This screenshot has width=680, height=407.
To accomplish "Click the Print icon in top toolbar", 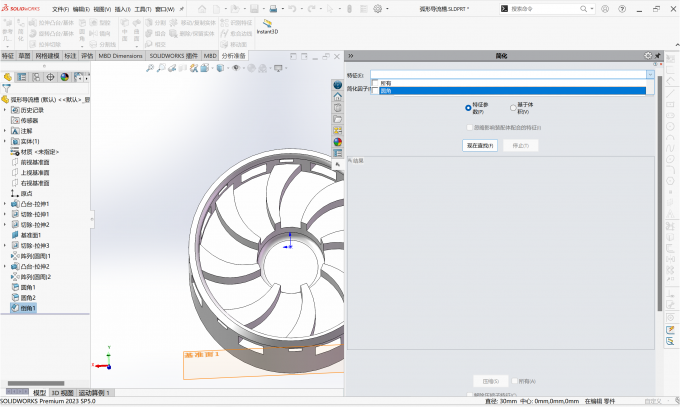I will (x=273, y=9).
